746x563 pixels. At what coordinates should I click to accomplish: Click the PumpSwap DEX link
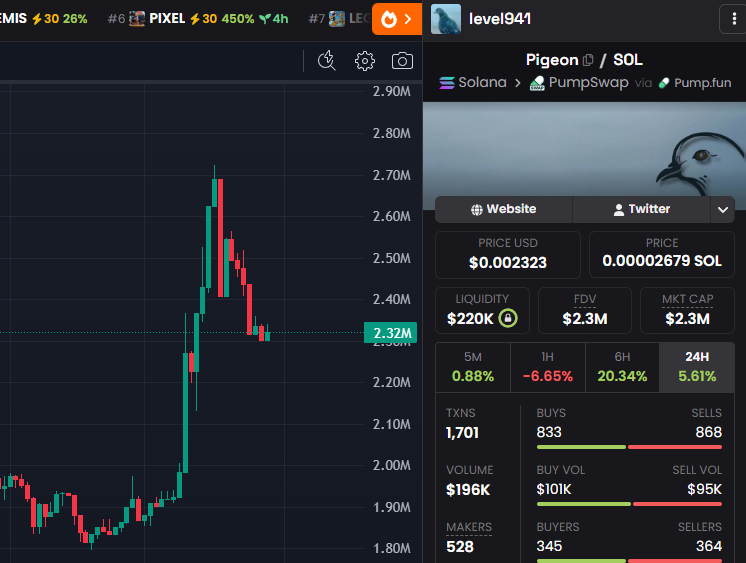tap(579, 83)
